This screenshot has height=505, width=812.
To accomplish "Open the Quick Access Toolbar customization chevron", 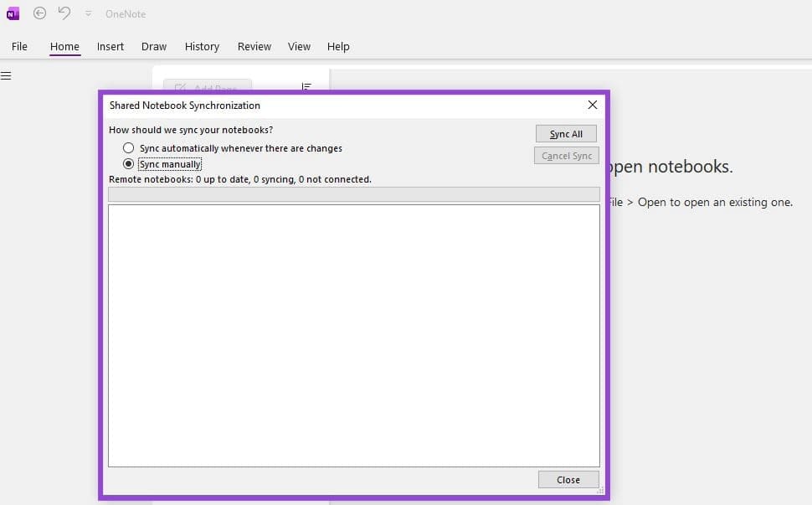I will [x=88, y=13].
